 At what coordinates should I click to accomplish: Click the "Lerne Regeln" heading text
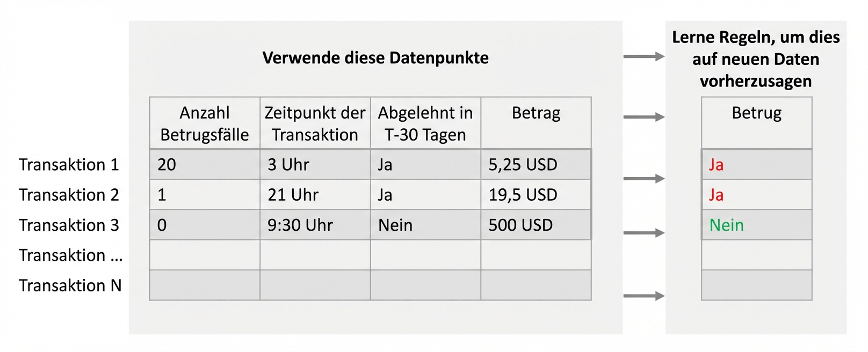[756, 59]
